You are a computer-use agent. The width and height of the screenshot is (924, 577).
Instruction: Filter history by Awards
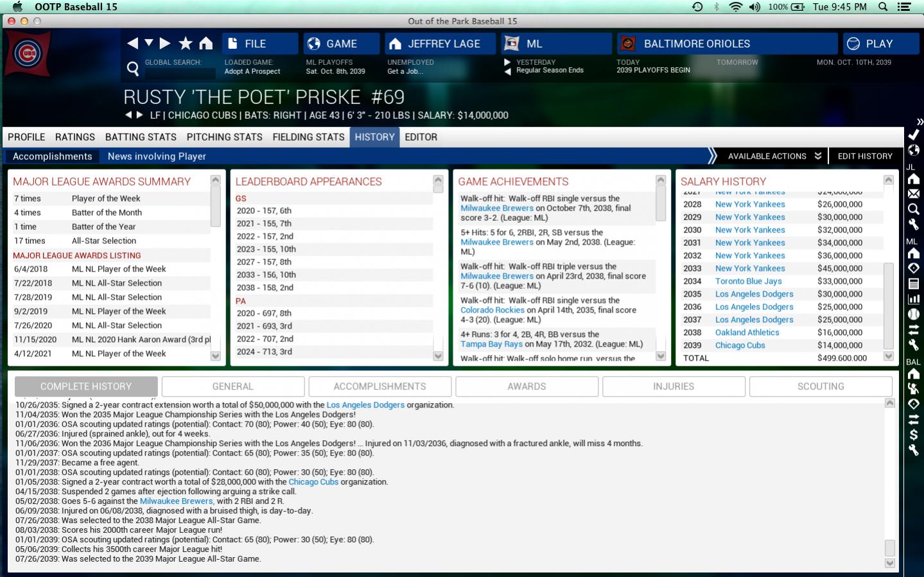click(527, 386)
